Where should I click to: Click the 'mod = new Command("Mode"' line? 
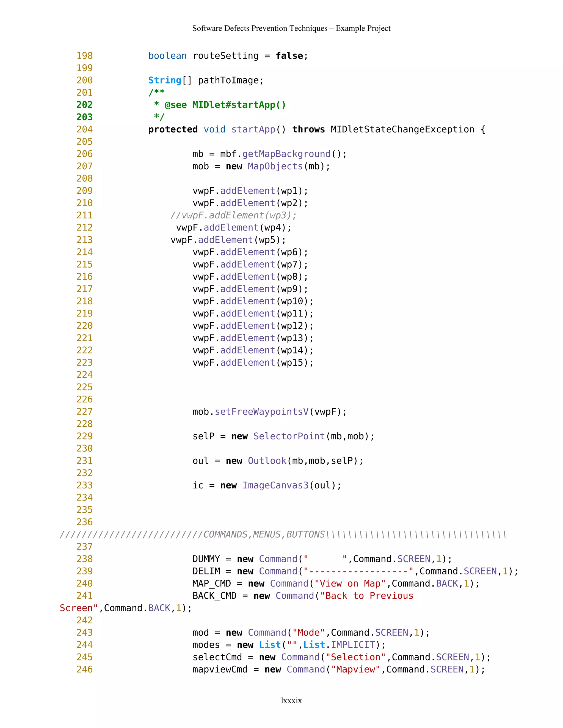tap(311, 633)
